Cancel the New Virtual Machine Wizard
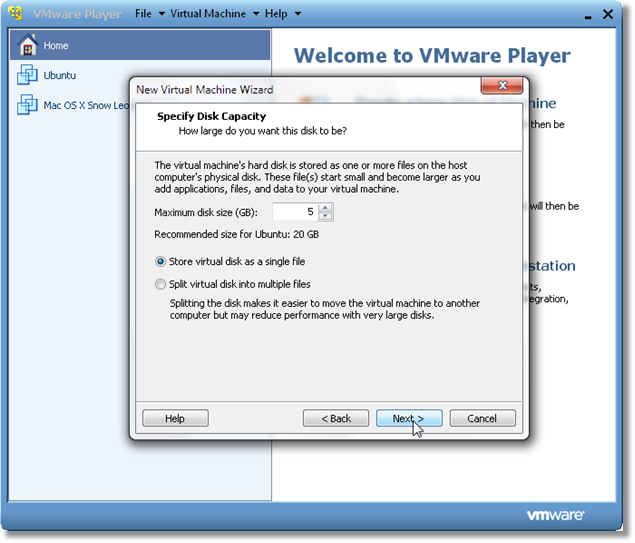635x543 pixels. pyautogui.click(x=482, y=418)
